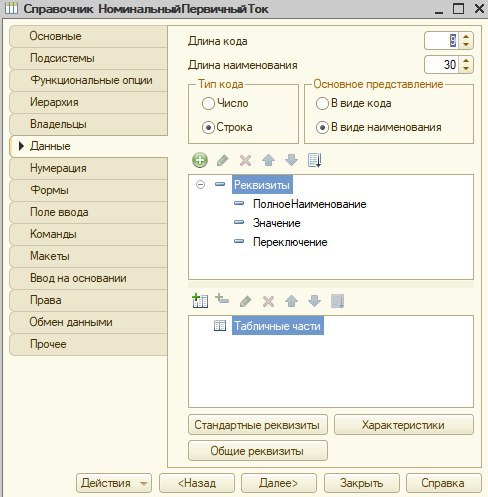488x497 pixels.
Task: Collapse the Реквизиты tree node
Action: [x=200, y=184]
